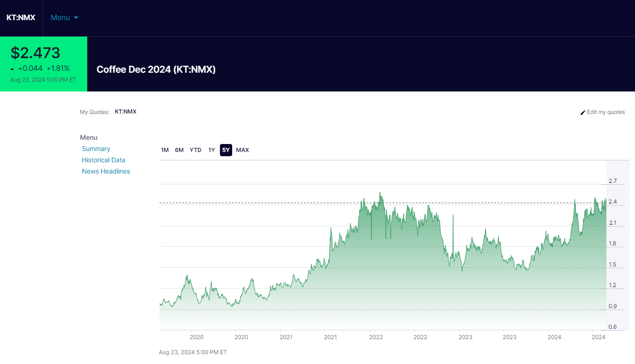Click the caret arrow next to Menu
This screenshot has height=364, width=635.
click(76, 18)
